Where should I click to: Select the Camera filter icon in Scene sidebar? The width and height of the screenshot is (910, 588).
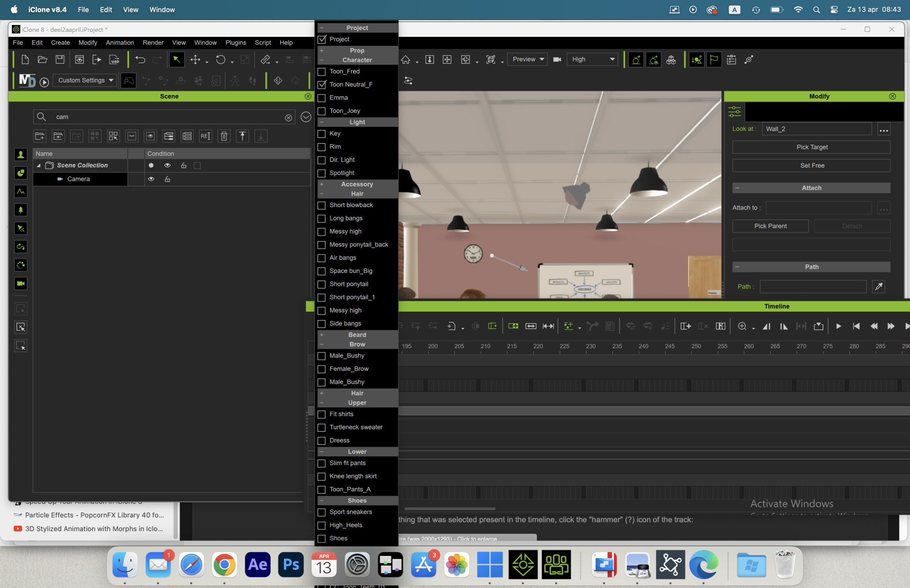coord(20,284)
